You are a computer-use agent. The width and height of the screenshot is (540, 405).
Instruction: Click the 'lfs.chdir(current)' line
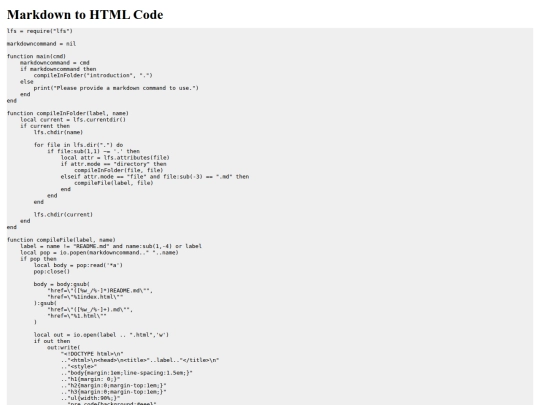tap(63, 215)
